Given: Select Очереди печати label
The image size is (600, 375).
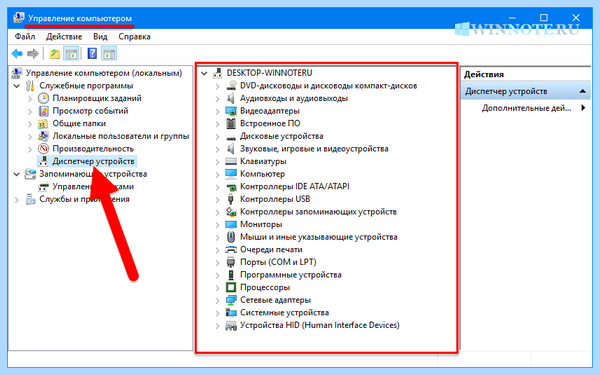Looking at the screenshot, I should pos(271,249).
